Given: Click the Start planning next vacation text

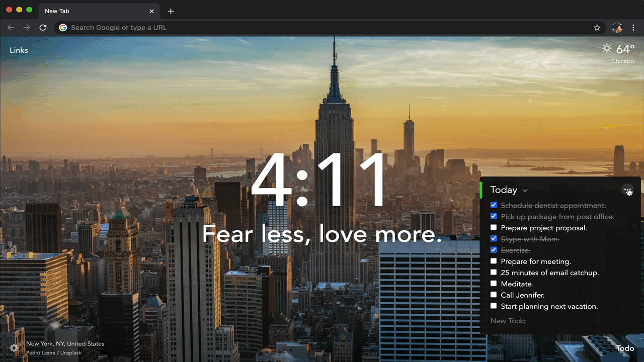Looking at the screenshot, I should 549,306.
